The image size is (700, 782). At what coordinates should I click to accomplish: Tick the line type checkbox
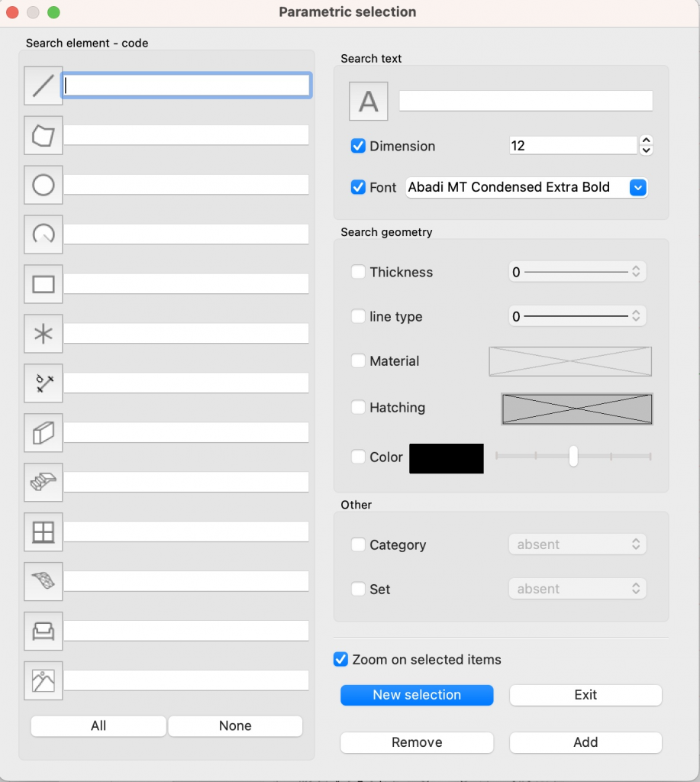click(358, 316)
